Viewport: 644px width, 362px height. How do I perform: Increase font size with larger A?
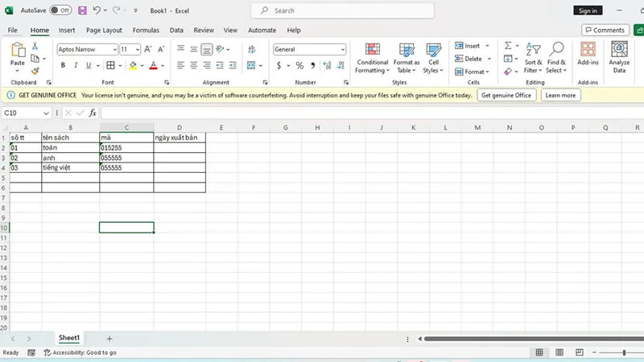[x=148, y=49]
